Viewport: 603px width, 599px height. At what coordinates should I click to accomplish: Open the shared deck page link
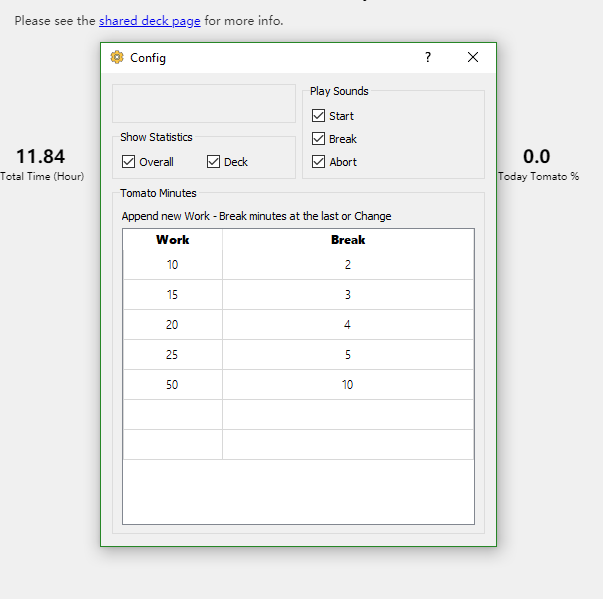click(149, 20)
